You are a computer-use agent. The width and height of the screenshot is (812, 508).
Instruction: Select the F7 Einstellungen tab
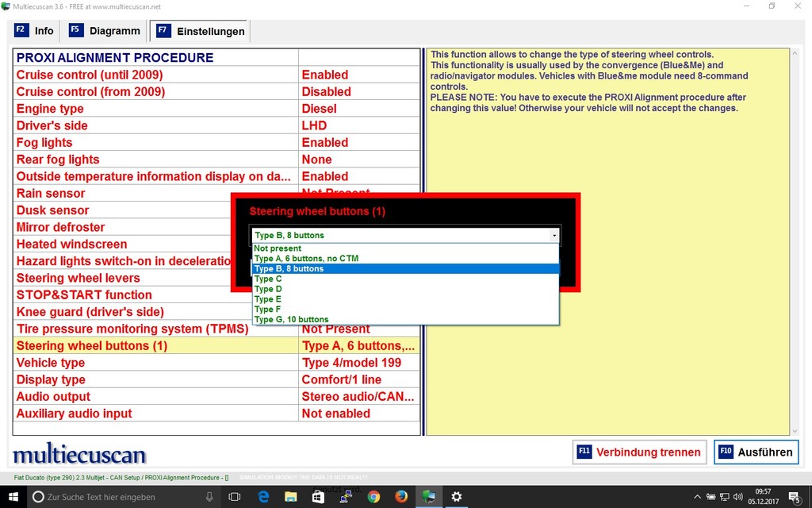[200, 31]
